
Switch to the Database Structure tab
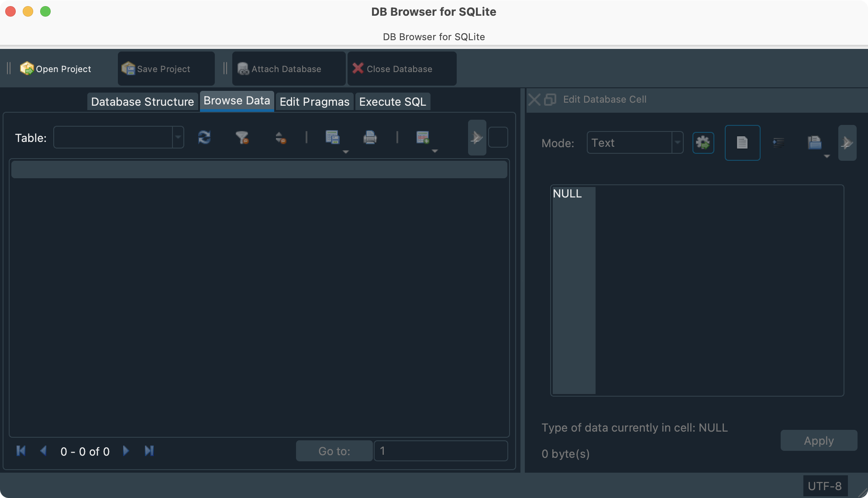(x=142, y=101)
